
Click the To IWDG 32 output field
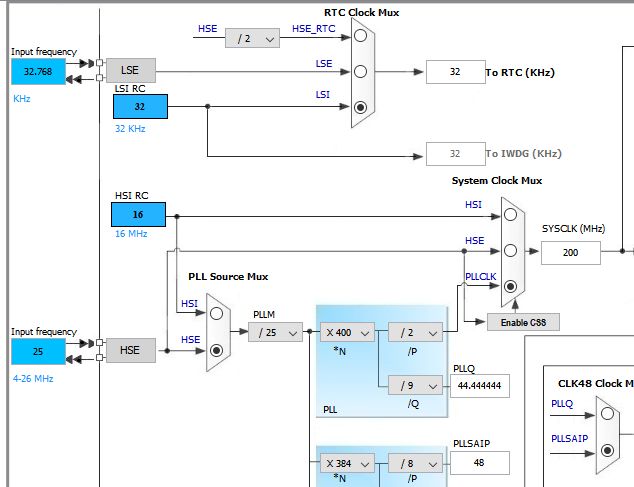[x=456, y=154]
